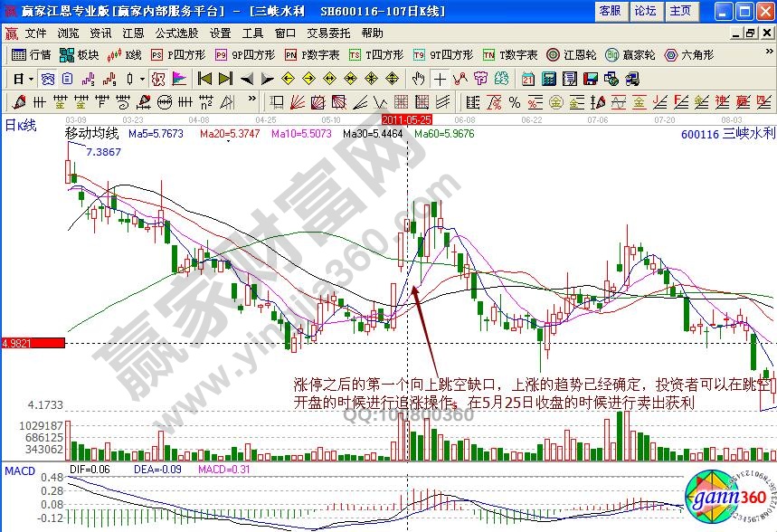Click the 客服 customer service button

(x=611, y=11)
